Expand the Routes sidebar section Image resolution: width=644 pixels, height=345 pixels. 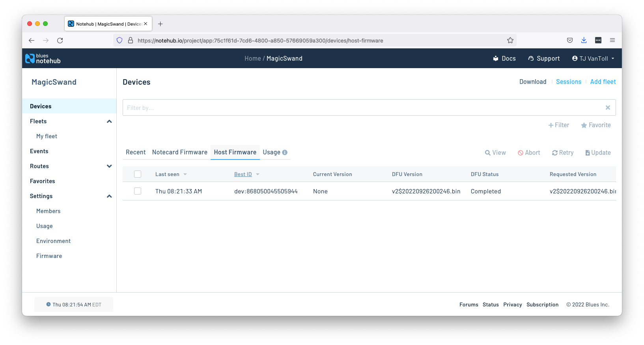pos(109,166)
